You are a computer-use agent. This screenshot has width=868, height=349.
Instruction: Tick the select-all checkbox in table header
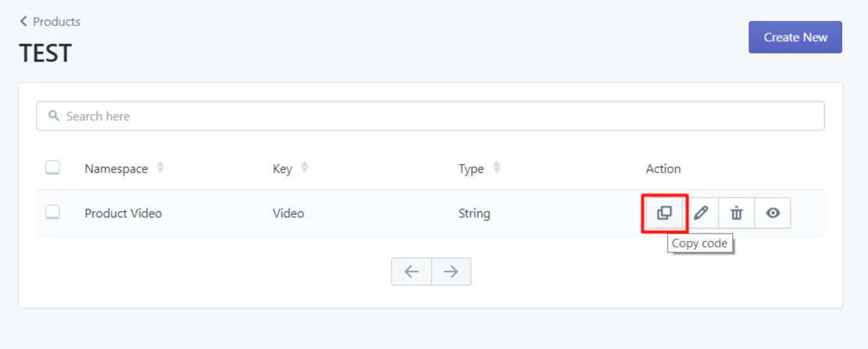52,168
